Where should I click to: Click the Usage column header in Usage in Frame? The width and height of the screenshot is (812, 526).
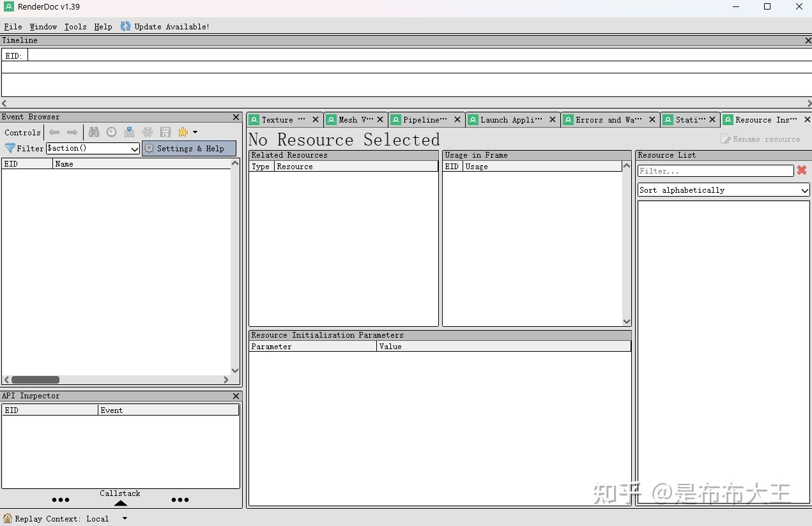[x=542, y=167]
